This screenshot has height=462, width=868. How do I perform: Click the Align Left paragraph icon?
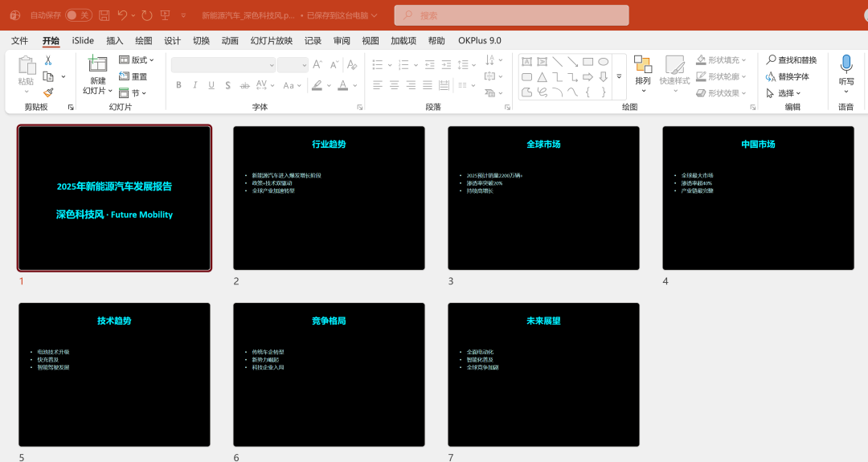click(x=378, y=85)
